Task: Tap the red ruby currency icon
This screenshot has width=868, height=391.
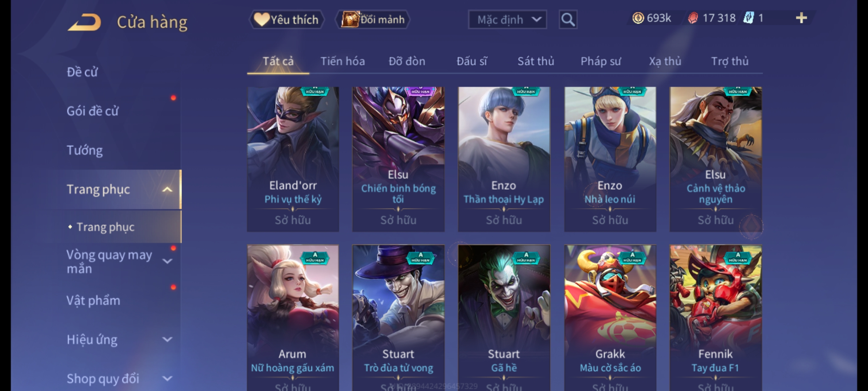Action: pos(693,18)
